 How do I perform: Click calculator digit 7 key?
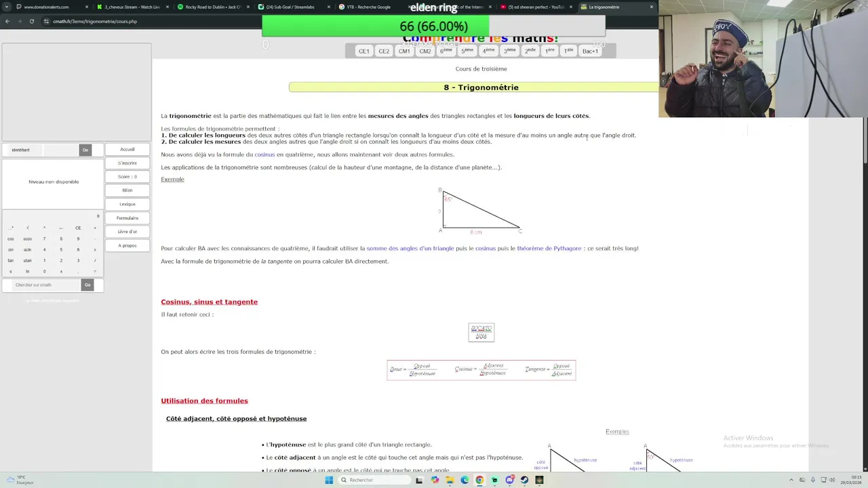click(44, 239)
